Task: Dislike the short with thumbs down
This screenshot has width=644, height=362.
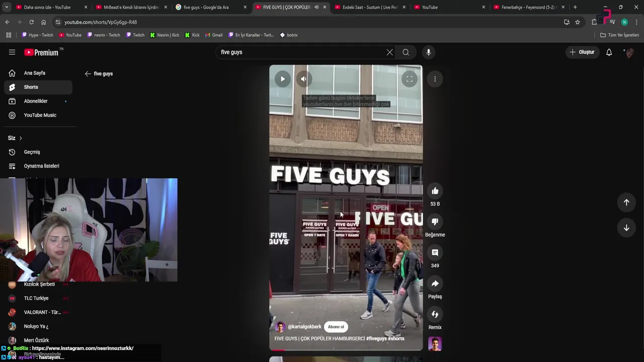Action: pos(435,222)
